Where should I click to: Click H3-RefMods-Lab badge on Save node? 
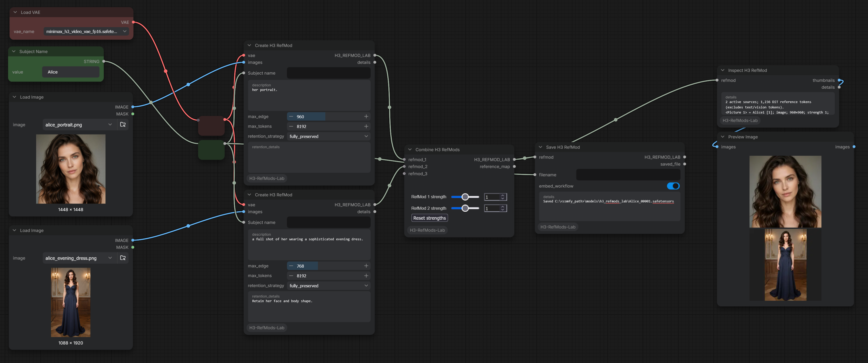coord(558,227)
